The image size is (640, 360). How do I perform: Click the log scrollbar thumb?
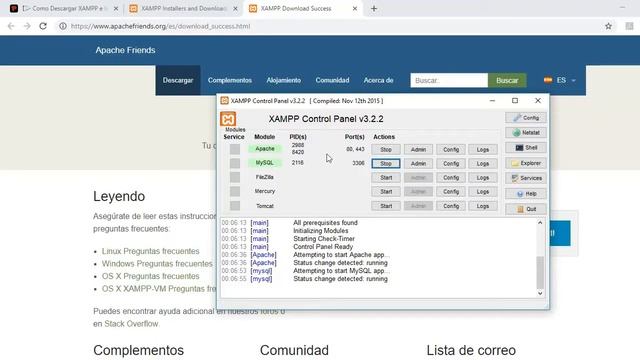(540, 272)
